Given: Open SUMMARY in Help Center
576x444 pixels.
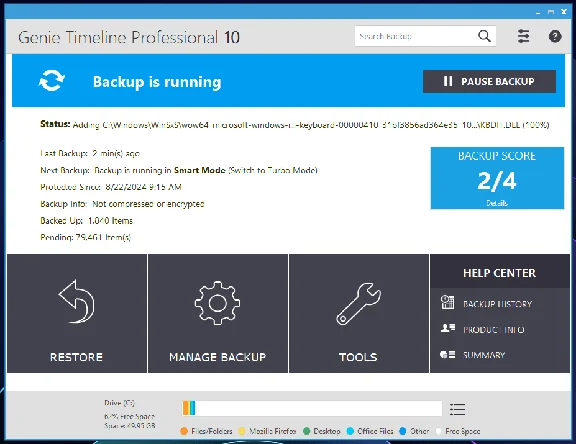Looking at the screenshot, I should pos(484,355).
